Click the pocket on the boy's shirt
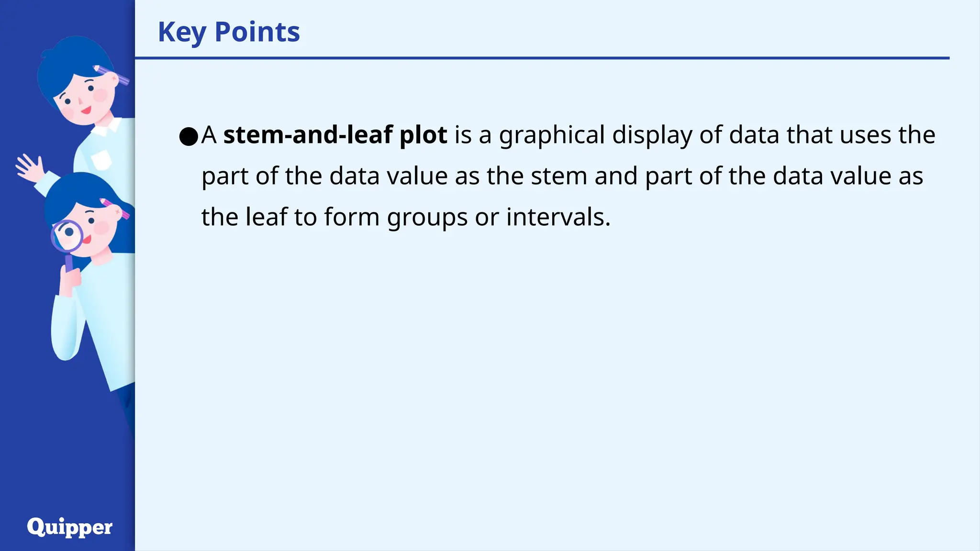This screenshot has width=980, height=551. (101, 159)
